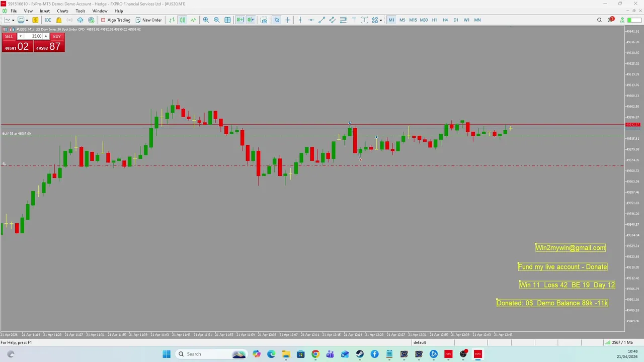This screenshot has width=644, height=362.
Task: Click the default profile in status bar
Action: (420, 342)
